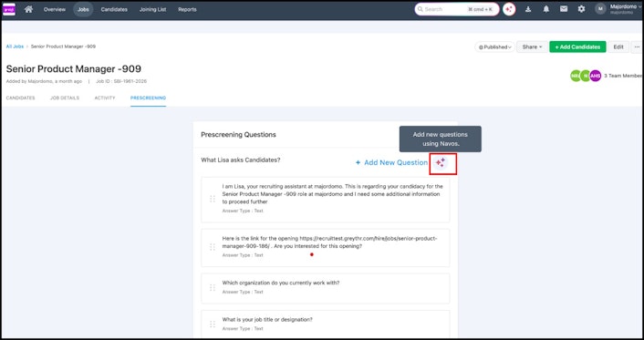Expand the Share dropdown

pos(532,46)
